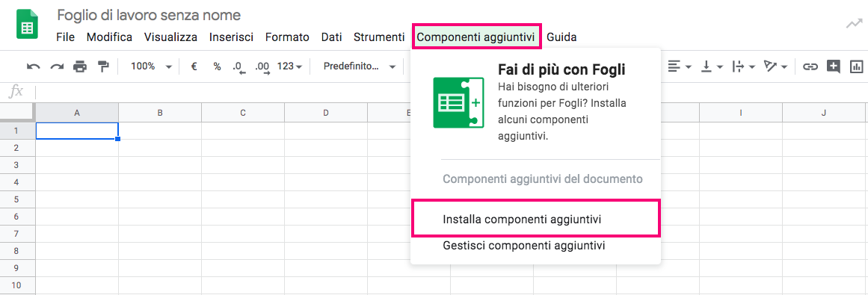This screenshot has height=295, width=868.
Task: Add a comment with speech-bubble icon
Action: tap(833, 66)
